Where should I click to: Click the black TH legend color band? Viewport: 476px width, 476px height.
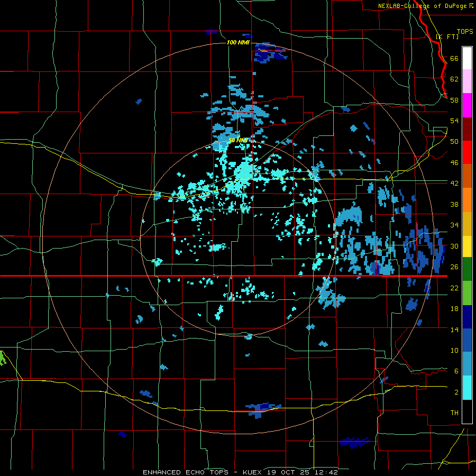pyautogui.click(x=467, y=411)
